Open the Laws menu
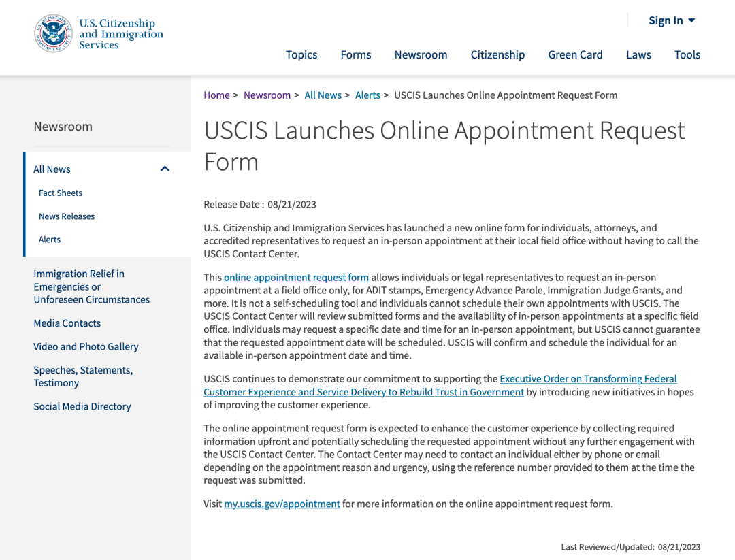735x560 pixels. coord(638,55)
